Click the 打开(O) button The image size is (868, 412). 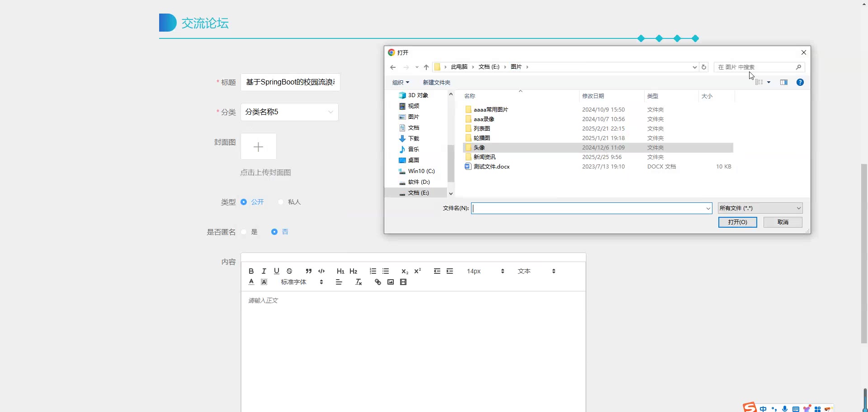coord(737,222)
